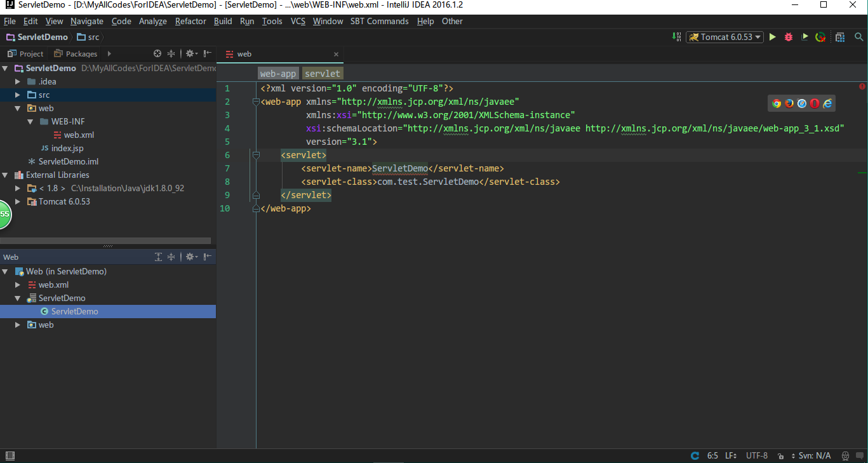Hide the Project tool window
Image resolution: width=868 pixels, height=463 pixels.
coord(208,53)
